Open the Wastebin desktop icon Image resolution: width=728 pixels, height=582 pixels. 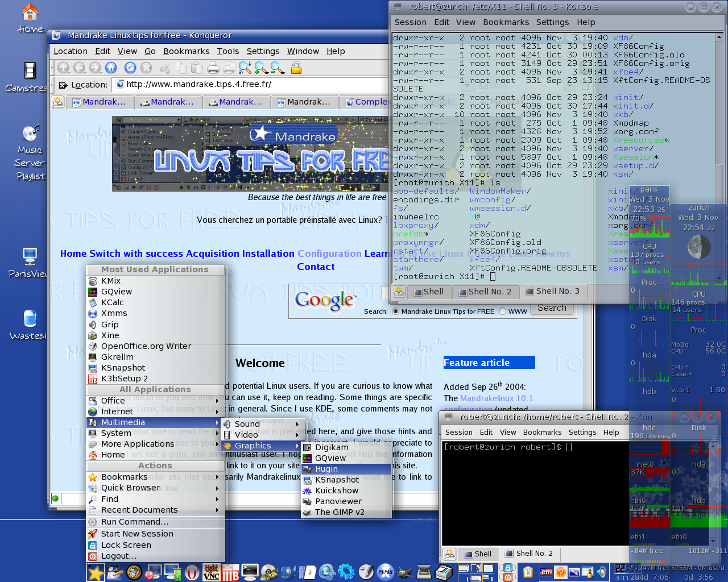30,325
